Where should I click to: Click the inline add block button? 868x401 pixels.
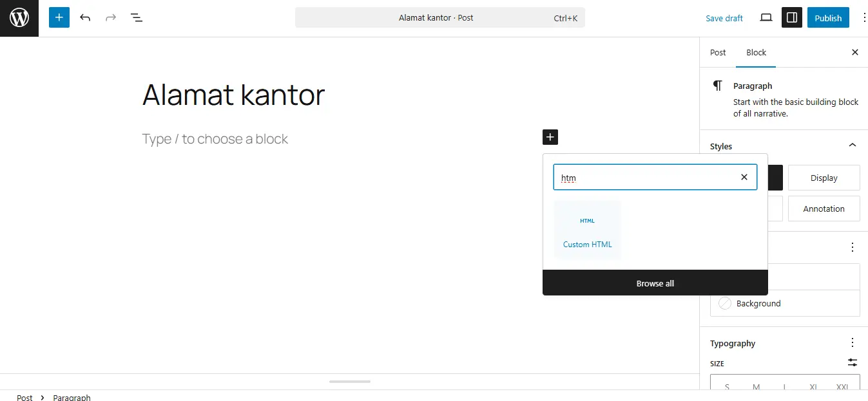tap(550, 137)
